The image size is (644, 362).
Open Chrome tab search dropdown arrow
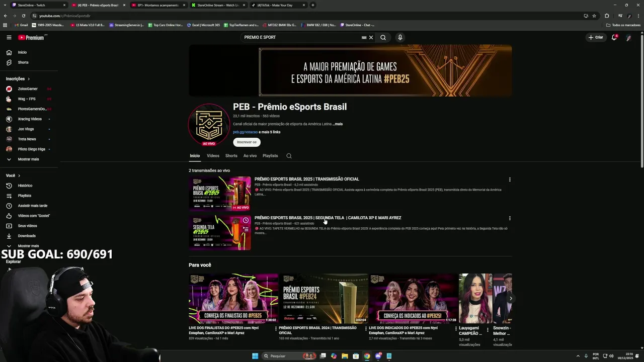[x=5, y=5]
